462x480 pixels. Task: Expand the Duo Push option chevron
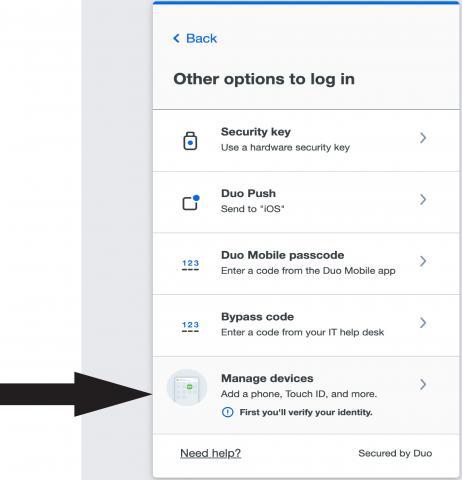coord(423,199)
